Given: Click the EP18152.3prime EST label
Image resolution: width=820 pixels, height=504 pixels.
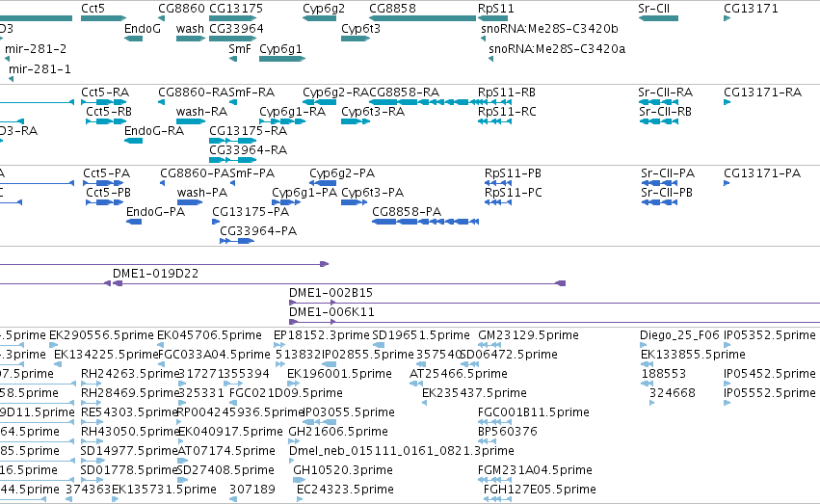Looking at the screenshot, I should (322, 335).
